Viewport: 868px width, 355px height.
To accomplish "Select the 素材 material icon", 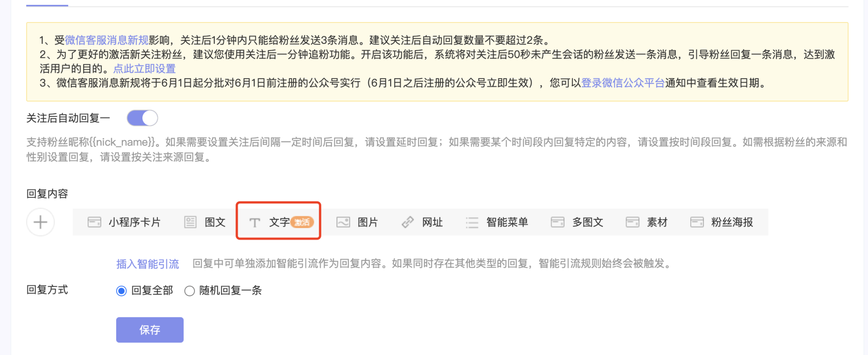I will tap(632, 222).
